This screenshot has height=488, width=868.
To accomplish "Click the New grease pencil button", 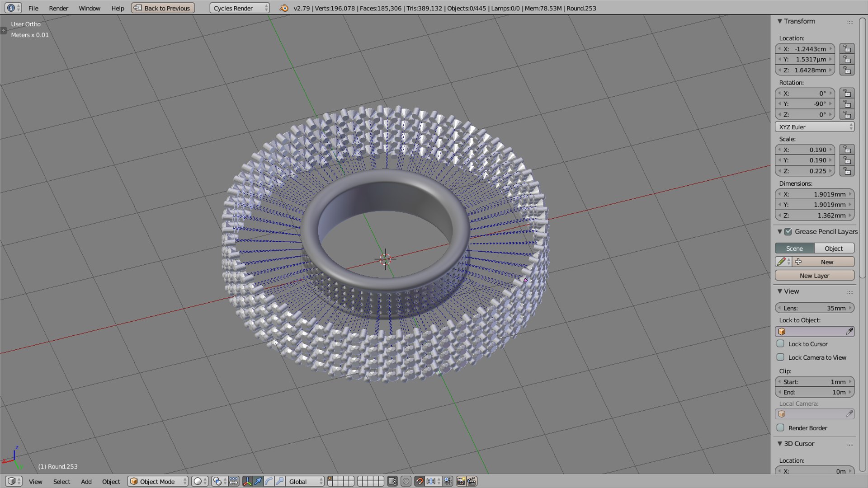I will [x=823, y=262].
